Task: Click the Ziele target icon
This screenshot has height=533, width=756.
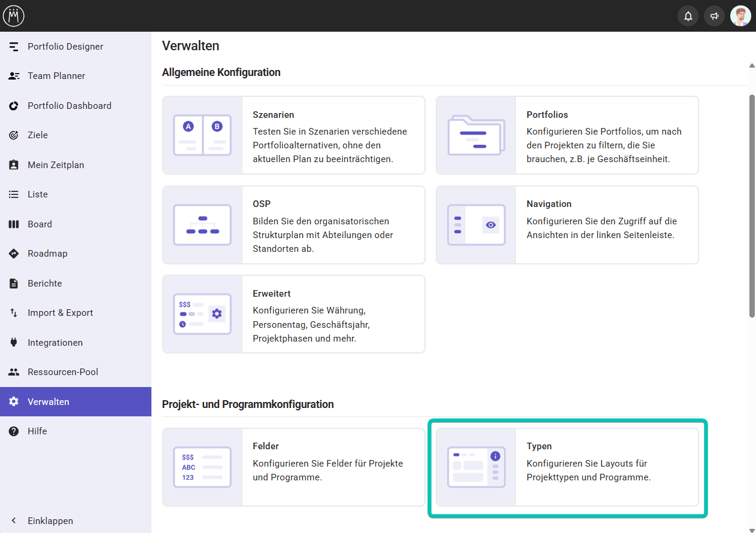Action: click(x=14, y=135)
